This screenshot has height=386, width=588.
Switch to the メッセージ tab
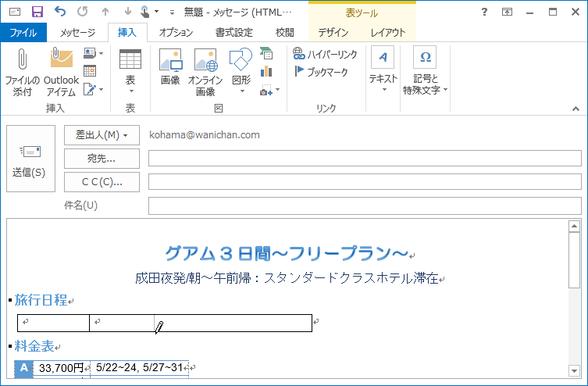77,33
